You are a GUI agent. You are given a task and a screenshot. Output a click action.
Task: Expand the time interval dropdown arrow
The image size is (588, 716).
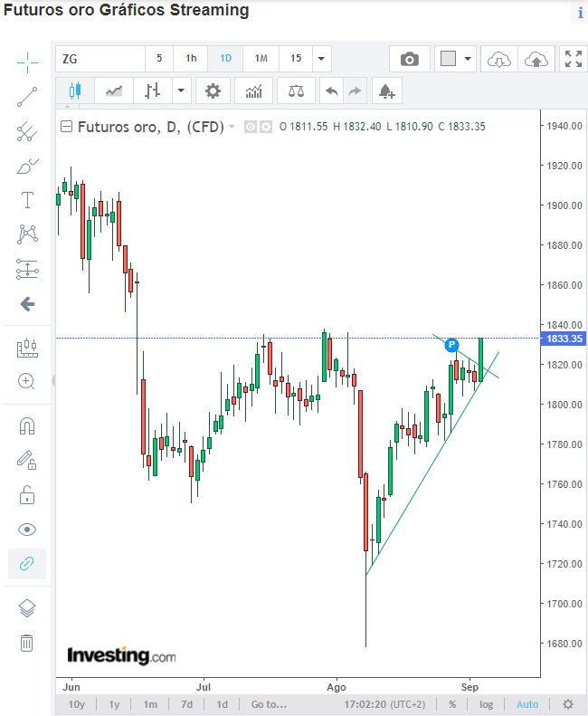321,59
